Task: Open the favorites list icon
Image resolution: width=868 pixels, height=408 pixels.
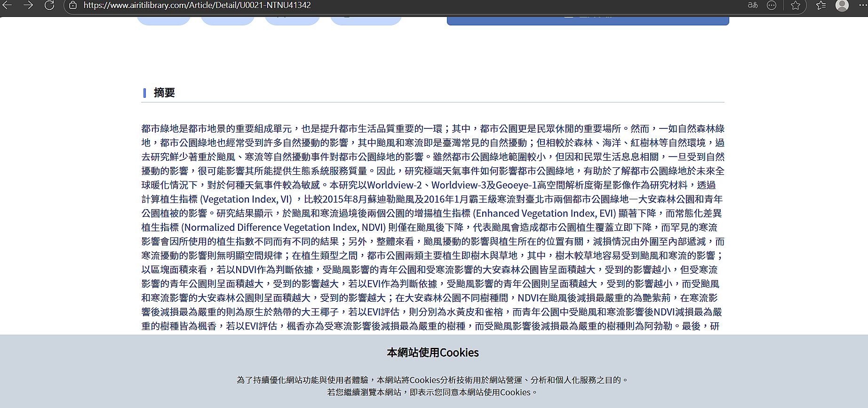Action: (821, 5)
